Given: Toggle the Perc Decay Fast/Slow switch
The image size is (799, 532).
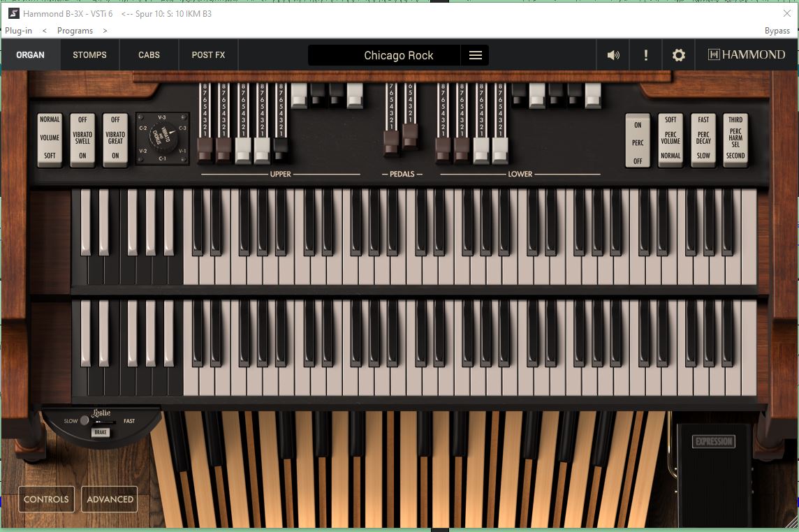Looking at the screenshot, I should [703, 140].
